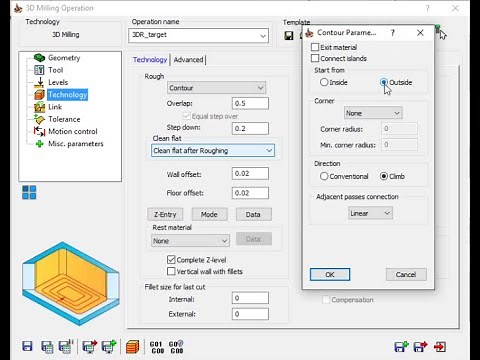Click the Tolerance icon in the tree
Screen dimensions: 480x360
39,119
